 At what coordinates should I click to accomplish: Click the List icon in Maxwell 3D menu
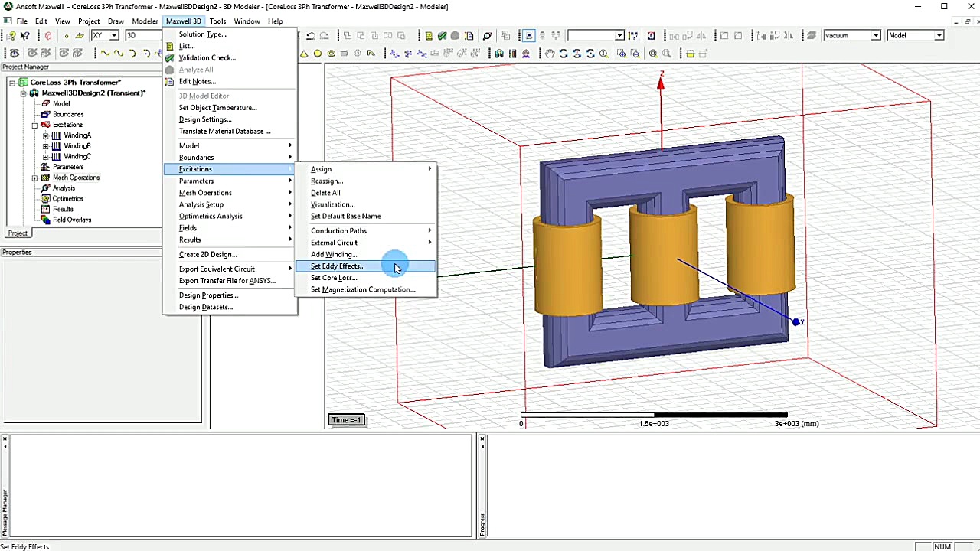(x=170, y=46)
